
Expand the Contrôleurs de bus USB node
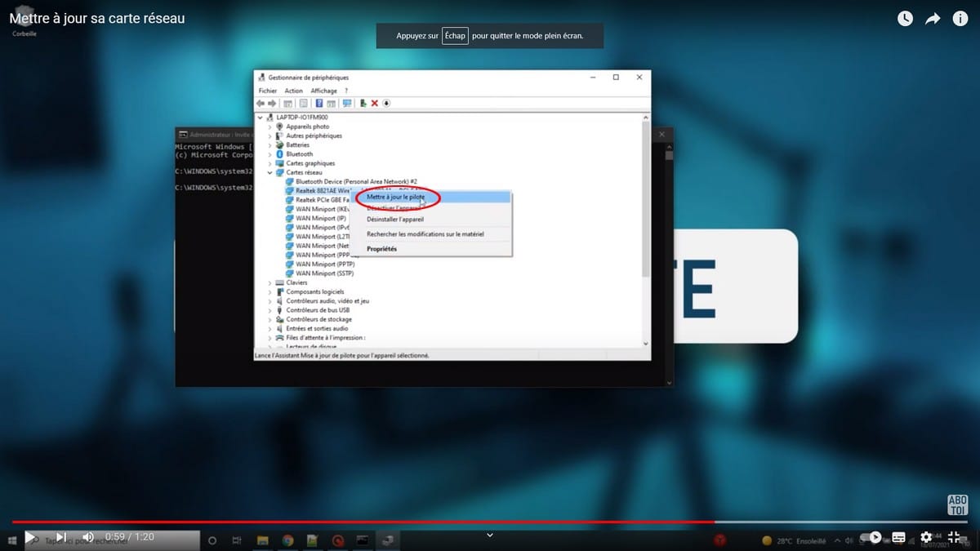[x=270, y=310]
